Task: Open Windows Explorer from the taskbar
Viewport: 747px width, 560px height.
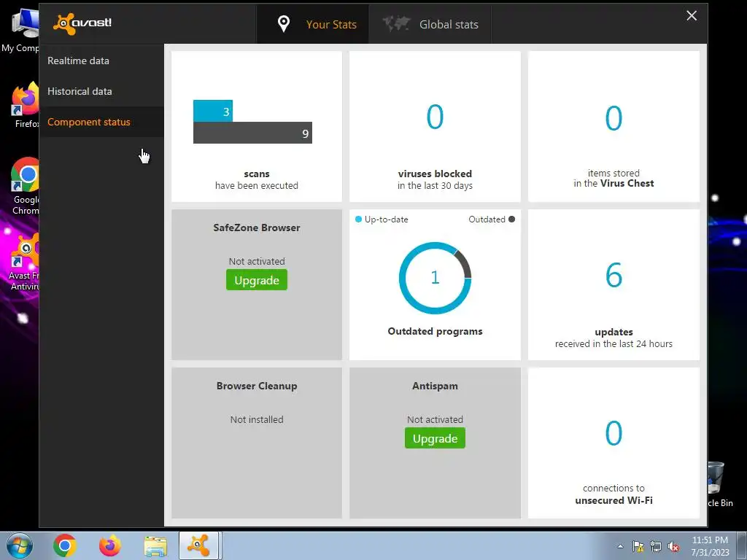Action: pyautogui.click(x=155, y=546)
